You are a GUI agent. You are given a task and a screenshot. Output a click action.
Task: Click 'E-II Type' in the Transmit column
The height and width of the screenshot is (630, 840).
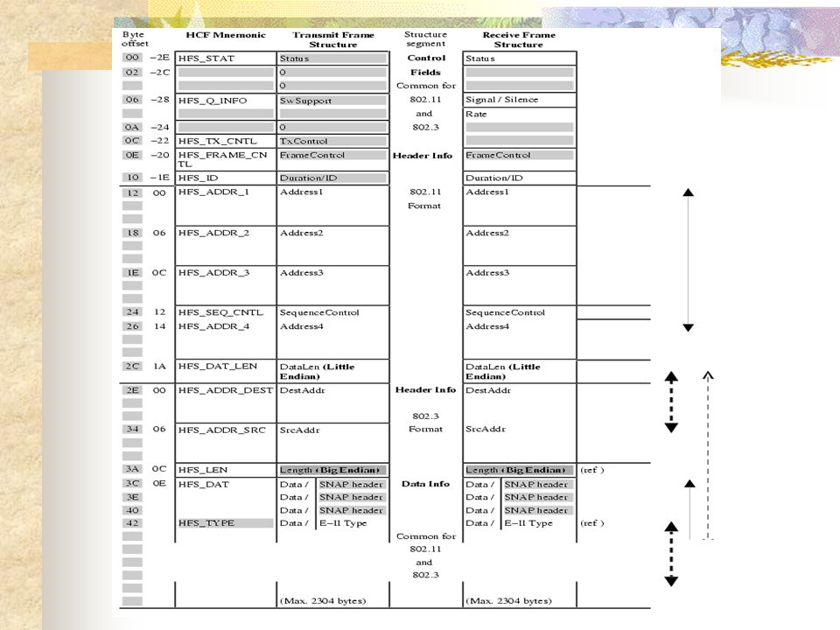click(x=343, y=523)
